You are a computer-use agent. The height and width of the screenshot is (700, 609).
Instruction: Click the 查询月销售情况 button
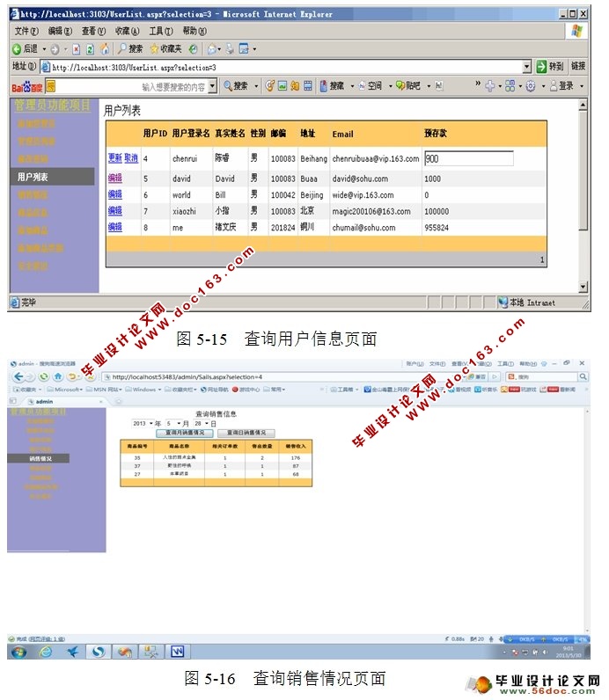pyautogui.click(x=185, y=433)
